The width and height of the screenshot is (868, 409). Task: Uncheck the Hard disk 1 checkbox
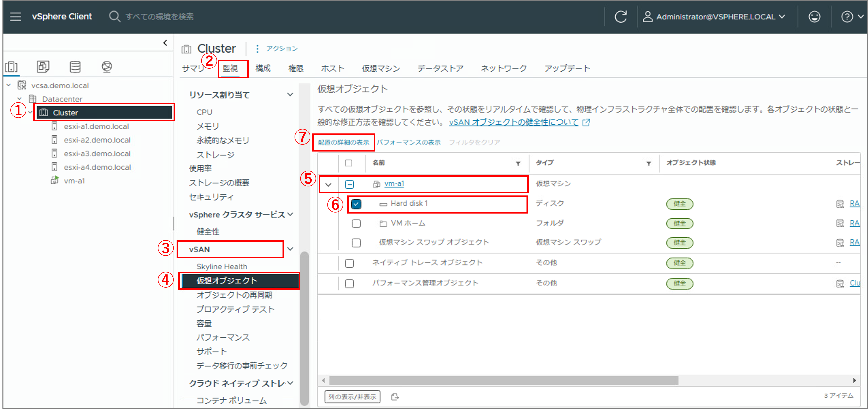pyautogui.click(x=356, y=204)
